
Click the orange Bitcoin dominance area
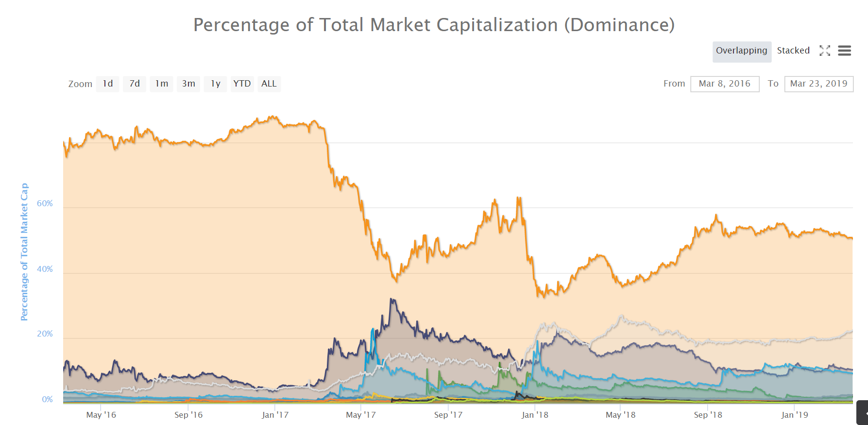[194, 243]
